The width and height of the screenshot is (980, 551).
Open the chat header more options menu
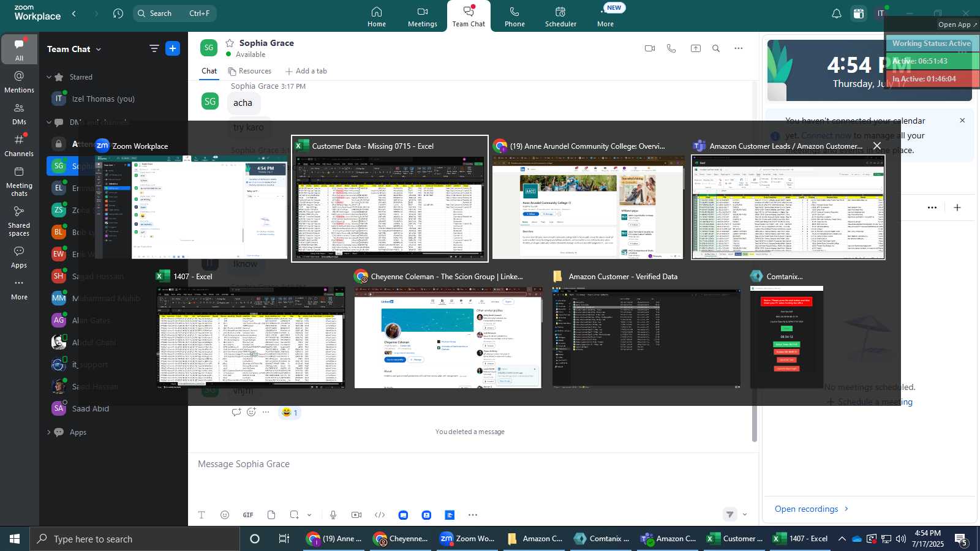click(x=739, y=48)
